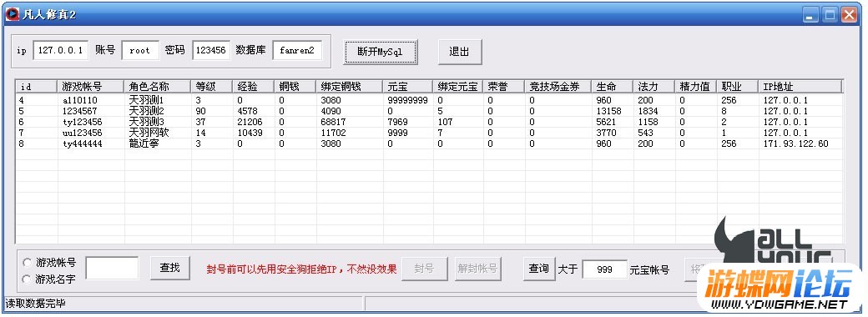Focus the ip address input field

61,50
